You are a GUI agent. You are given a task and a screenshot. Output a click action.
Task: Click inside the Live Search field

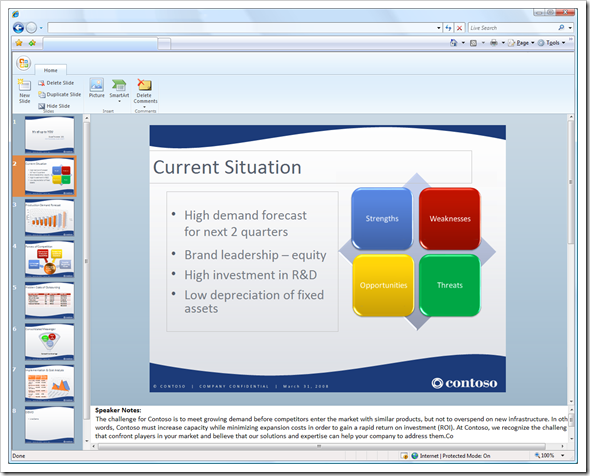pyautogui.click(x=513, y=28)
